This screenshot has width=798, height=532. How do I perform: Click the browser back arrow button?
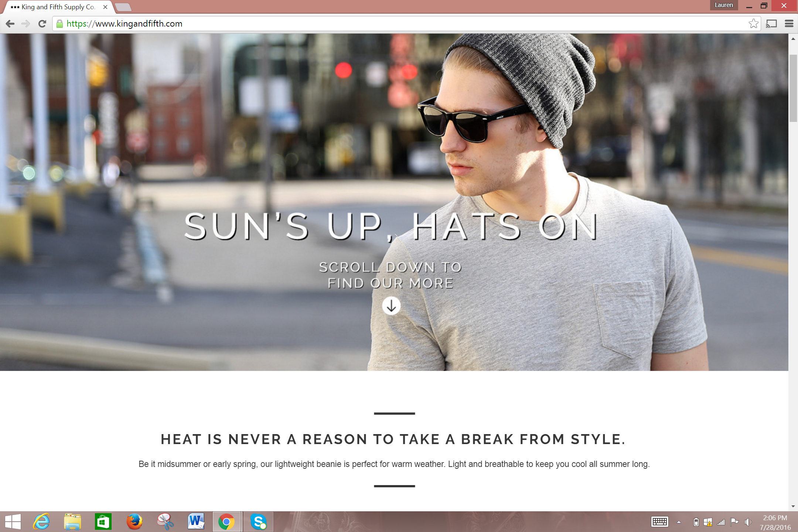[10, 24]
